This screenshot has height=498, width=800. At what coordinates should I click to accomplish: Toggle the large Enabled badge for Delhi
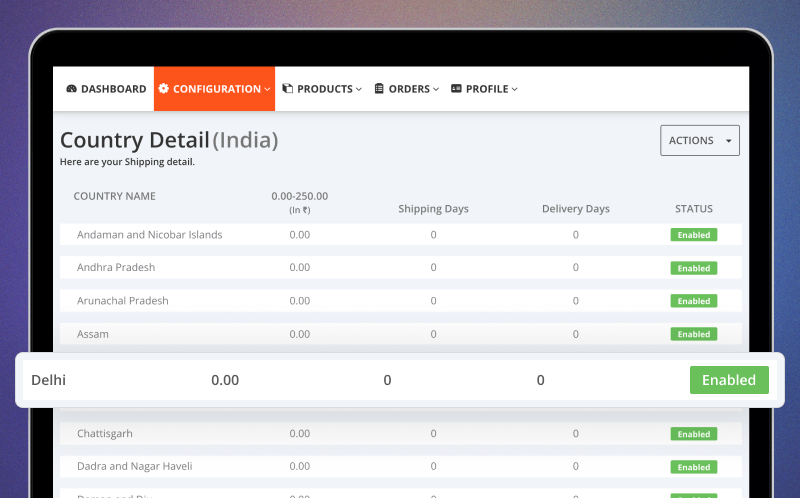point(729,380)
